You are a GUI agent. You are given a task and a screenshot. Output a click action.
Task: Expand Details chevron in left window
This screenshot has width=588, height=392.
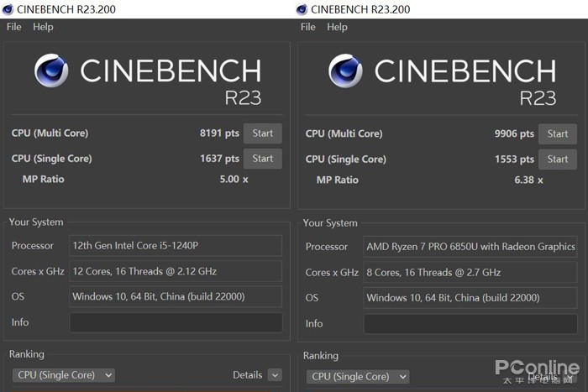(275, 375)
